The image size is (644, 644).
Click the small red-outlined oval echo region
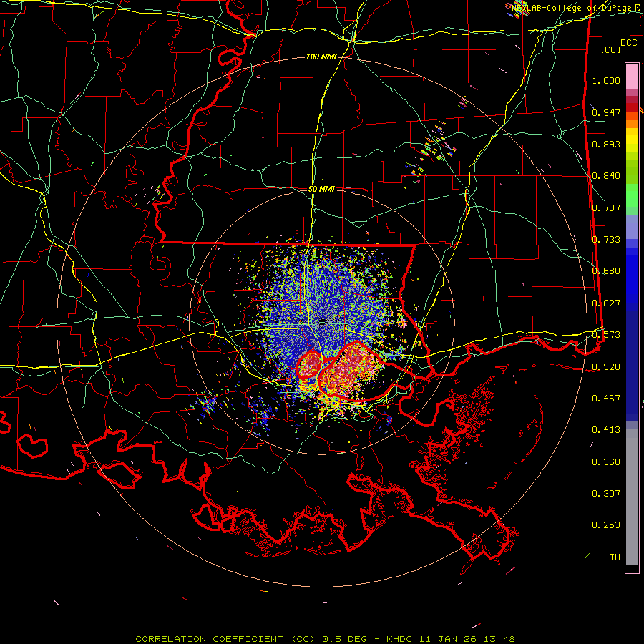pyautogui.click(x=309, y=364)
